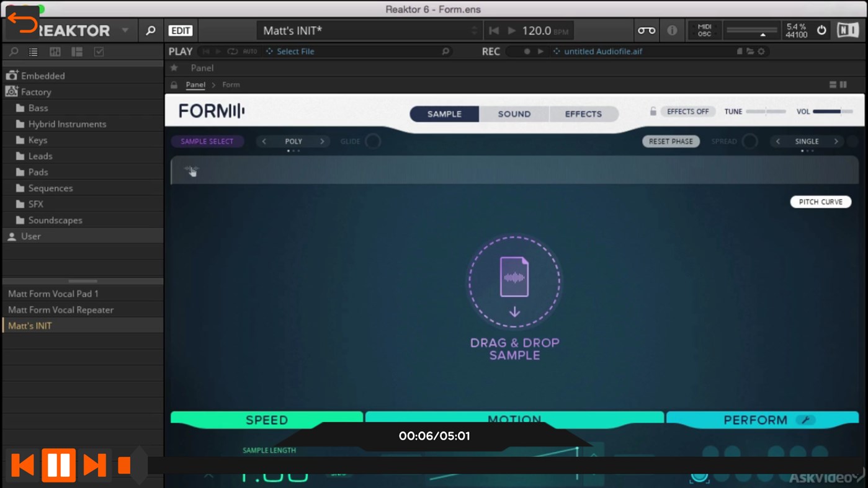Switch to the EFFECTS tab

tap(583, 114)
